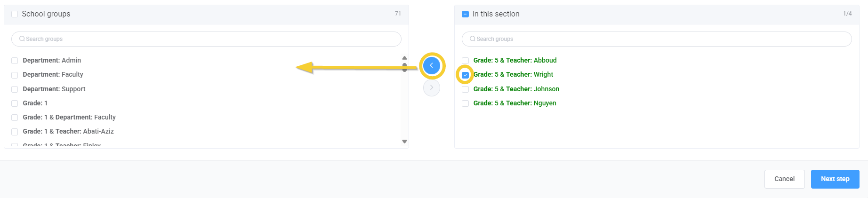Select Department: Faculty checkbox

tap(15, 75)
